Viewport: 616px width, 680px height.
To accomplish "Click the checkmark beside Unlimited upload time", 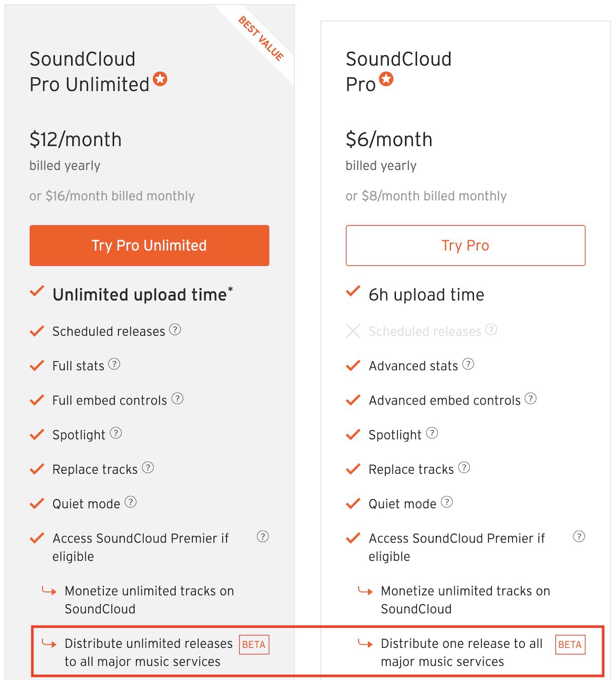I will tap(36, 292).
